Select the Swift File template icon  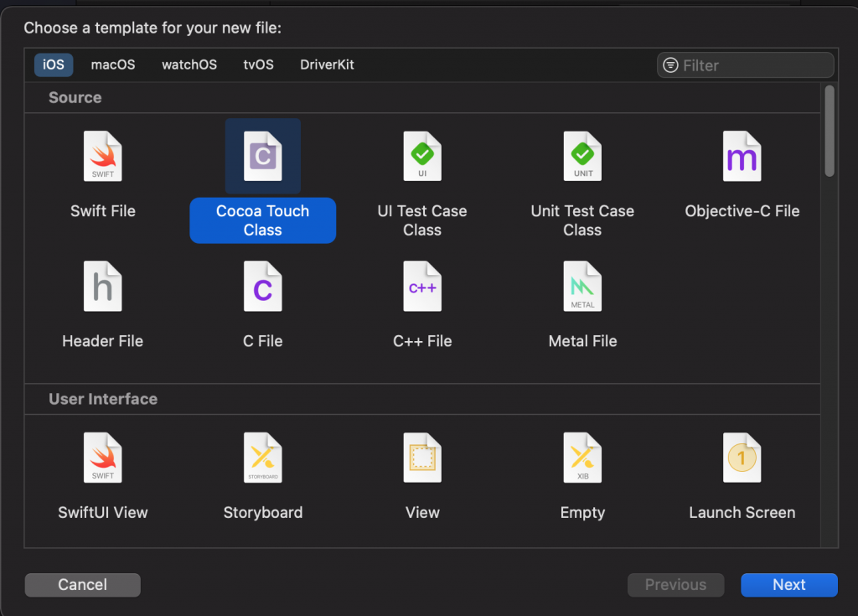tap(103, 156)
